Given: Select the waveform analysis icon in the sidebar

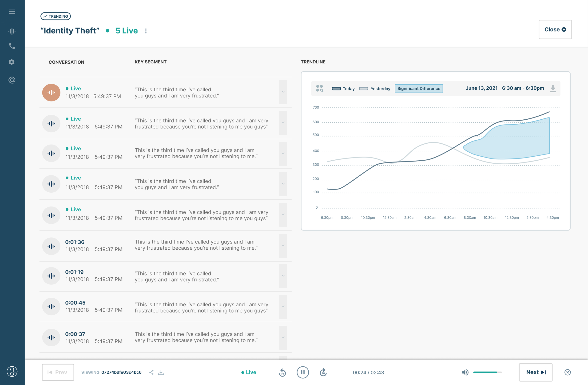Looking at the screenshot, I should click(12, 31).
